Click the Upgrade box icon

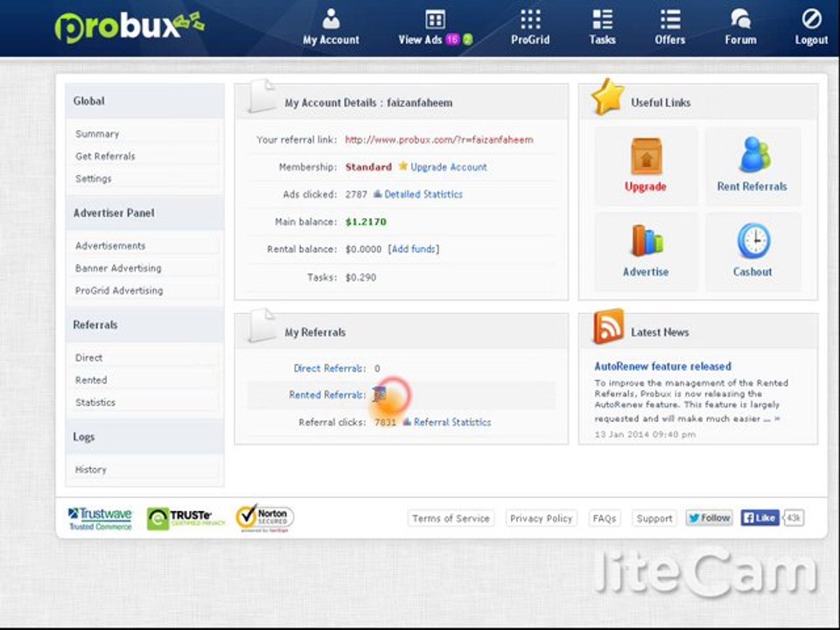[646, 156]
